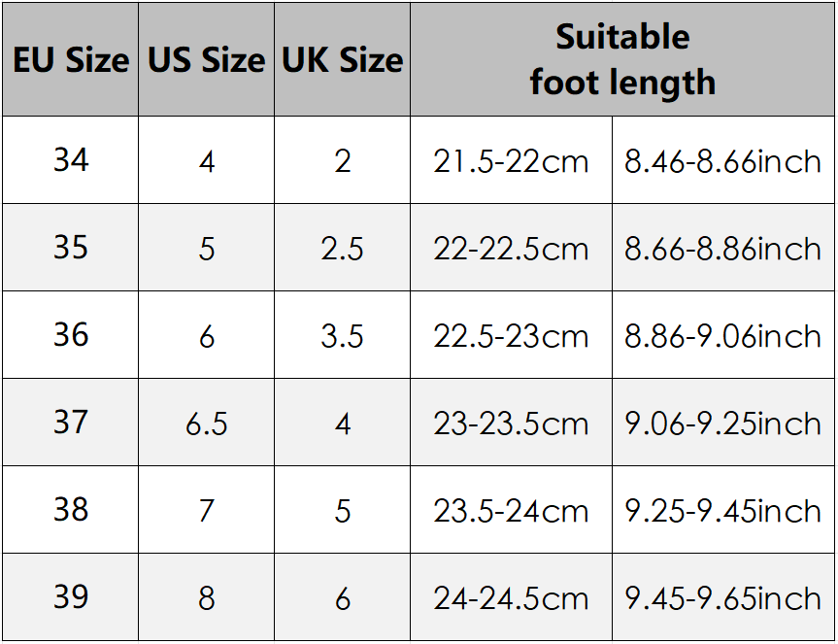Click the UK size 3.5 cell
The image size is (838, 644).
[342, 336]
